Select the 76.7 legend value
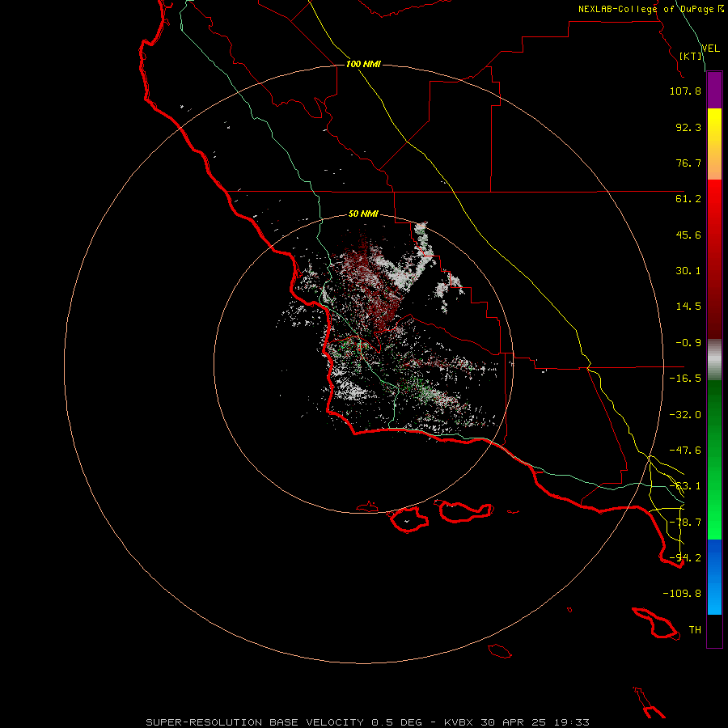Screen dimensions: 728x728 [x=688, y=163]
